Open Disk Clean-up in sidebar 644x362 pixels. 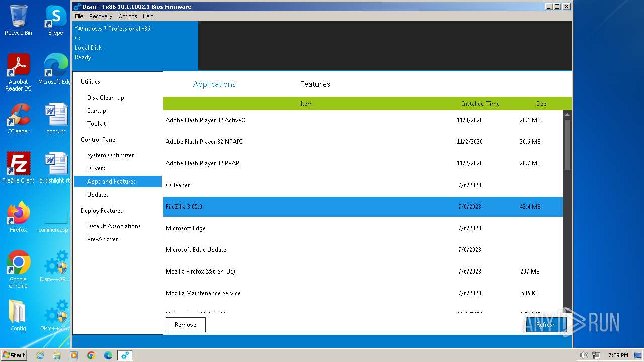105,98
